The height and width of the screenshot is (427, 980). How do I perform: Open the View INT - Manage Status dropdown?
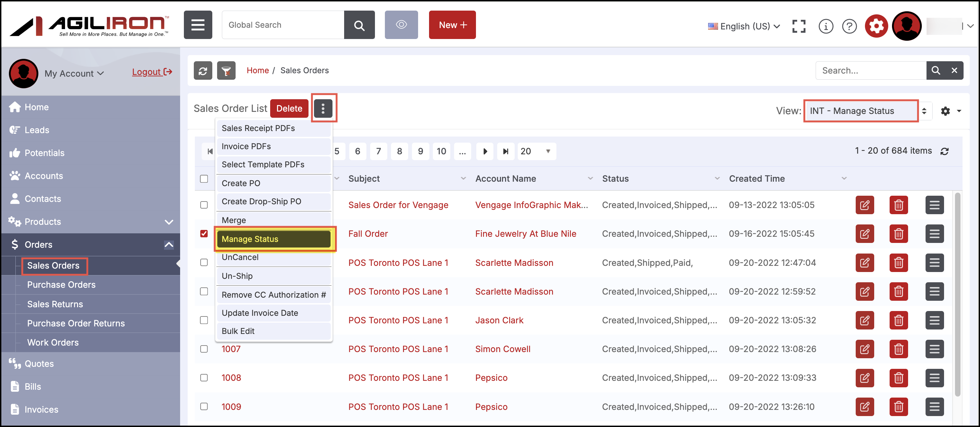(x=868, y=111)
